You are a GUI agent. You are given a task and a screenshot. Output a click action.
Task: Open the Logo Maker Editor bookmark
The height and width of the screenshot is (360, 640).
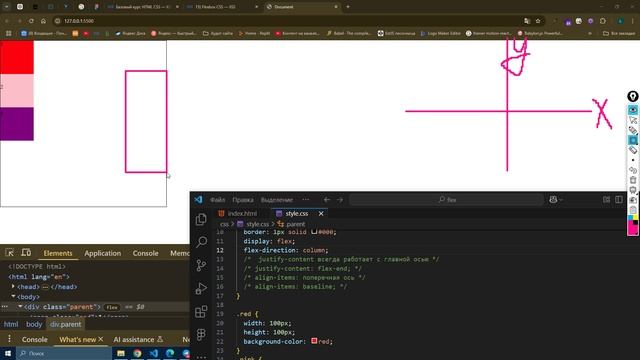tap(440, 33)
